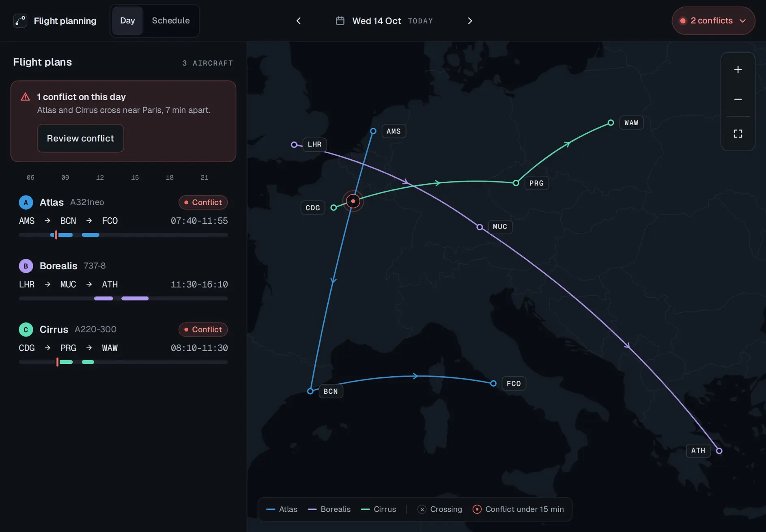Screen dimensions: 766x532
Task: Toggle fullscreen map view
Action: coord(738,134)
